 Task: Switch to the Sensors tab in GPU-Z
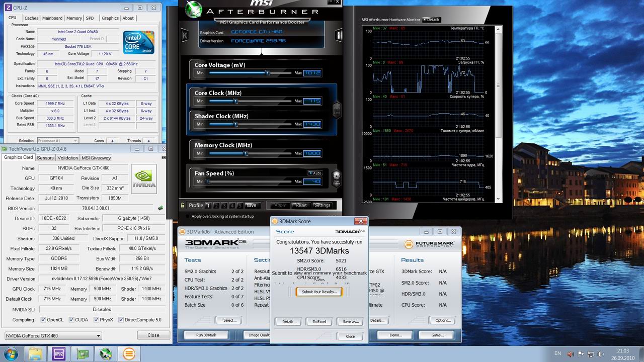(x=45, y=158)
